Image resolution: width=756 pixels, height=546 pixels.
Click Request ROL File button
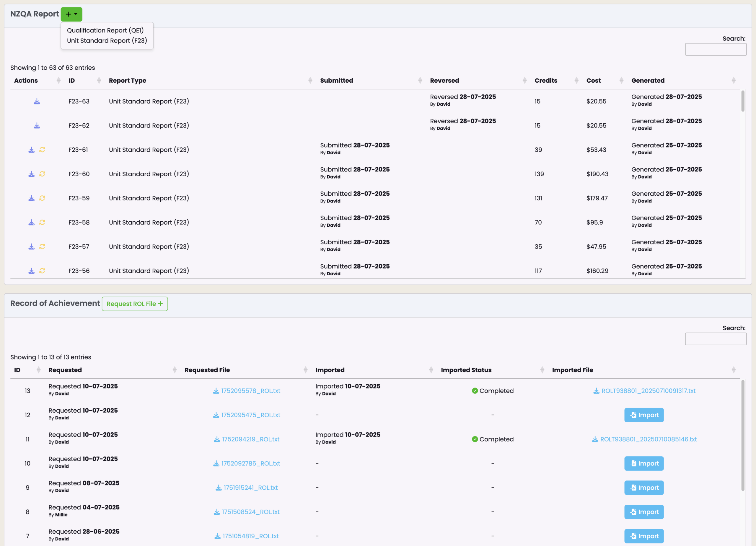(135, 304)
